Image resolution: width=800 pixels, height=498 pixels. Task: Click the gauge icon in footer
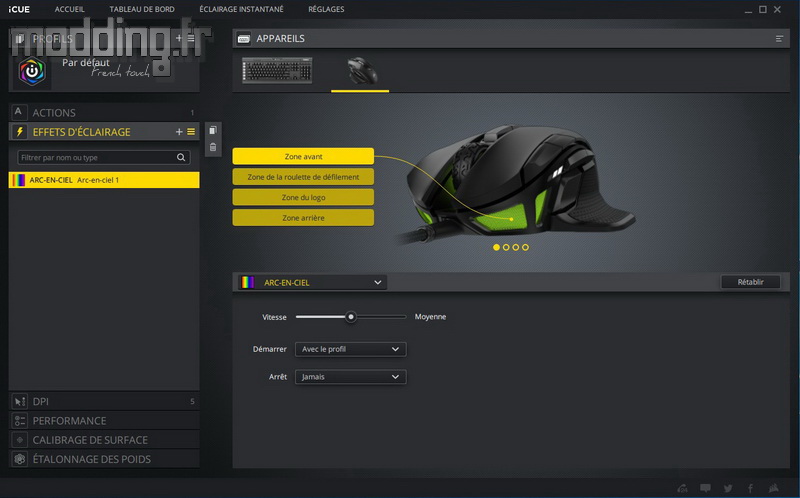683,488
